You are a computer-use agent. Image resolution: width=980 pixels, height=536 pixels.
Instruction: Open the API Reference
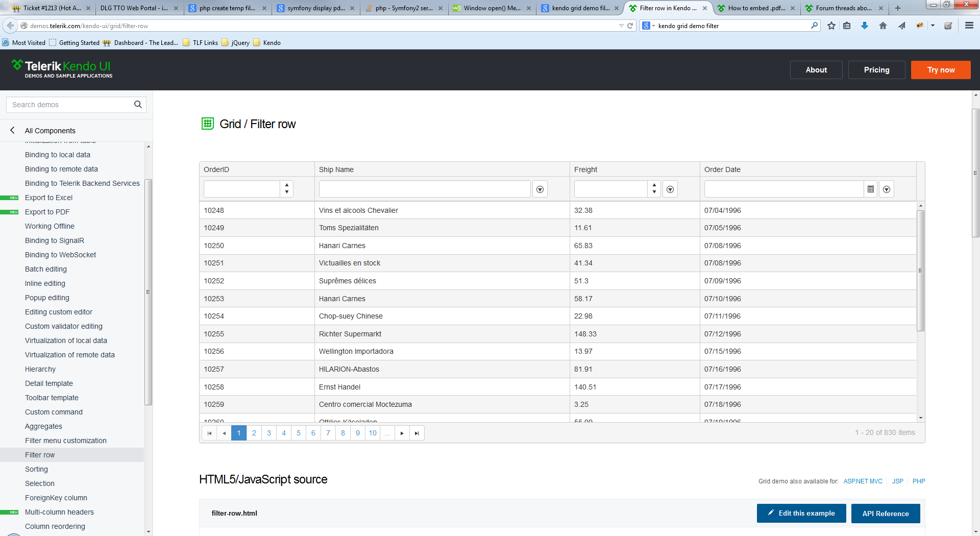tap(886, 514)
